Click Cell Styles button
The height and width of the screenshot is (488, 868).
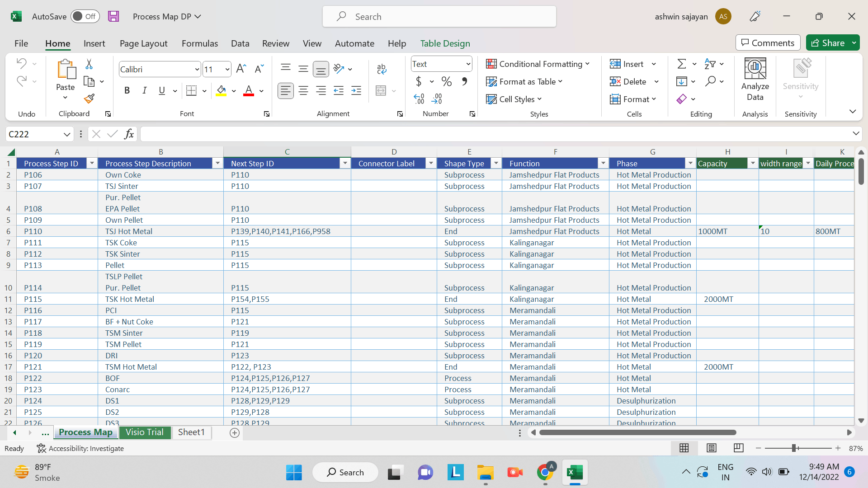514,99
